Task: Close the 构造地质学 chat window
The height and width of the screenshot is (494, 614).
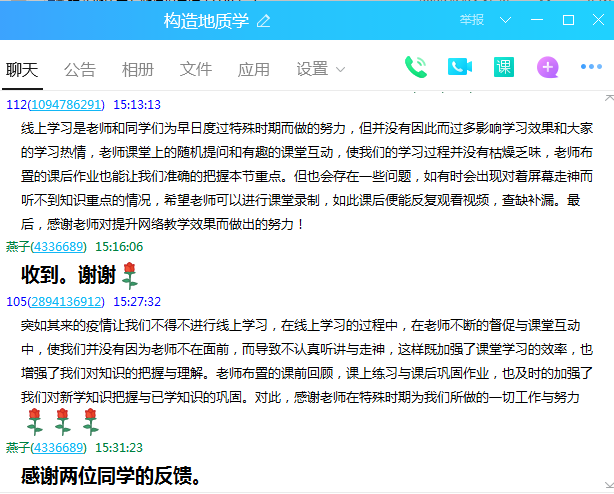Action: tap(598, 20)
